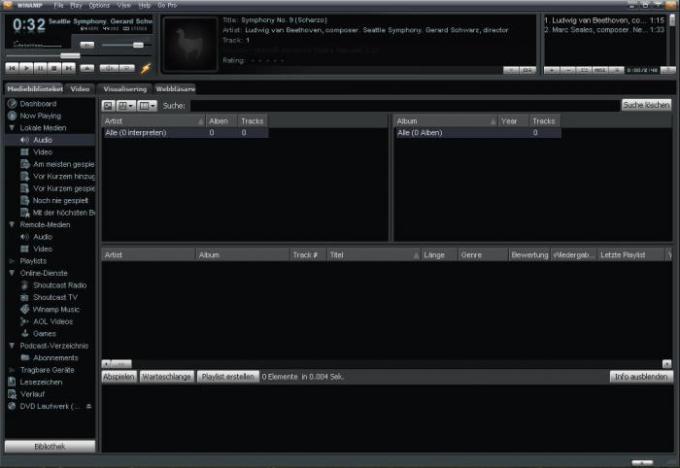Click the Play button
680x468 pixels.
tap(26, 68)
